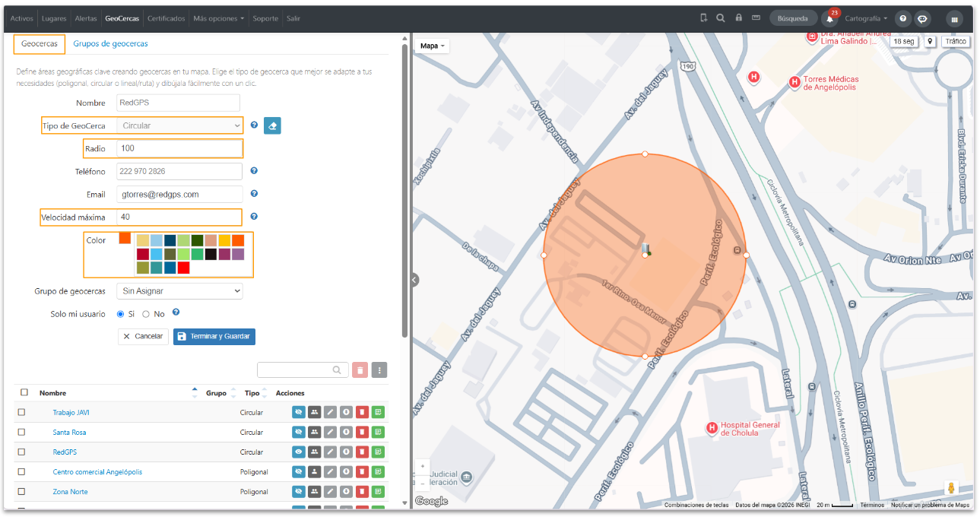Click the three-dot options button above the table
The width and height of the screenshot is (980, 517).
[379, 370]
